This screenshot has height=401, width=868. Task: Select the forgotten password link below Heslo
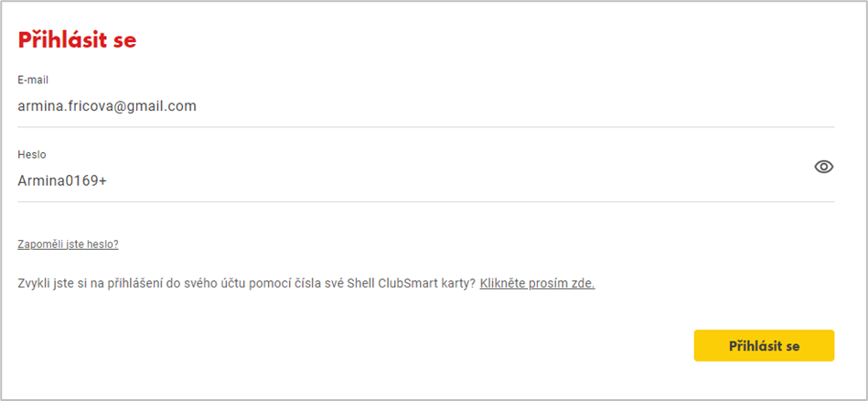[68, 244]
